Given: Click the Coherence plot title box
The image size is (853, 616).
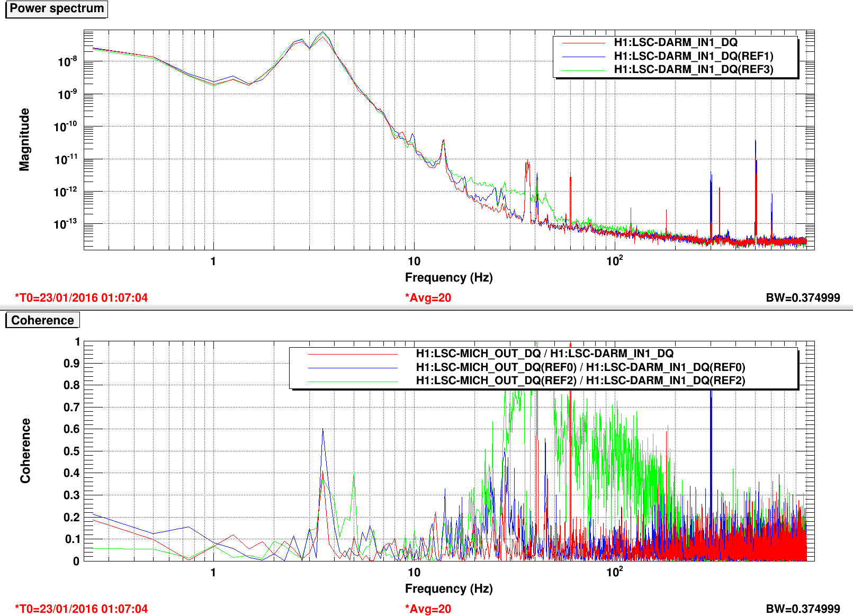Looking at the screenshot, I should (x=42, y=320).
